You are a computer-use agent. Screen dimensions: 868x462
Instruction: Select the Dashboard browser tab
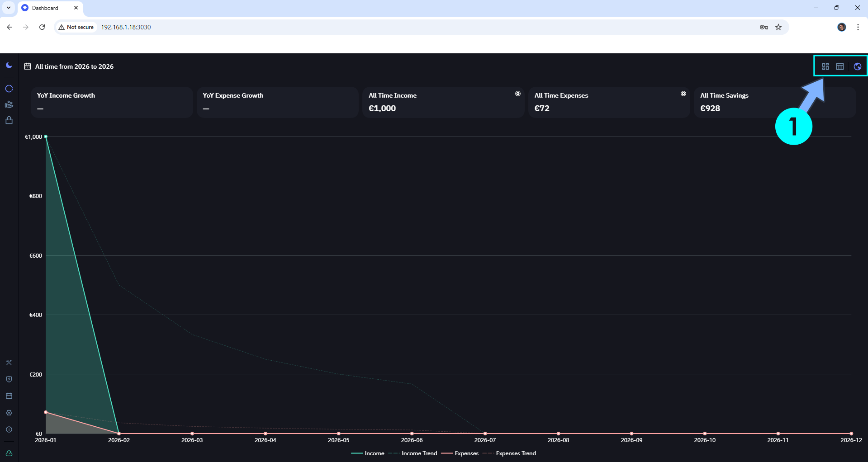[45, 8]
